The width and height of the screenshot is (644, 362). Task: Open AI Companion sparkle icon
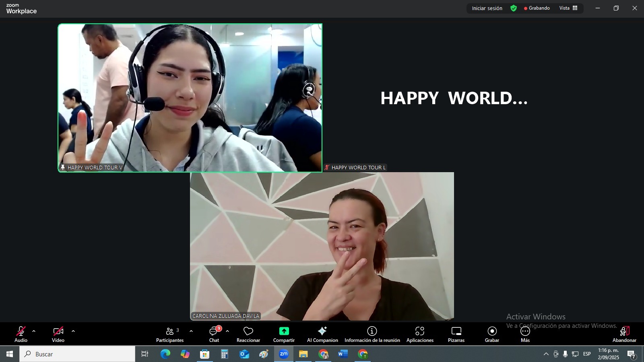[x=322, y=331]
